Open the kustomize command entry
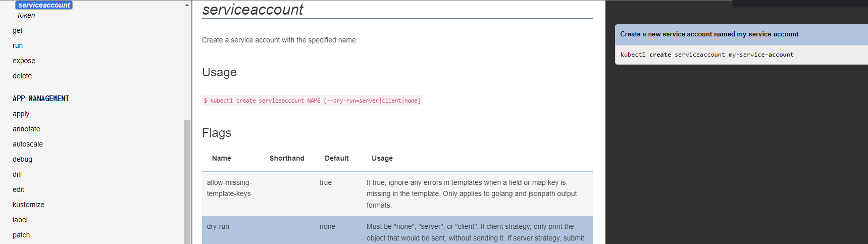 tap(28, 205)
